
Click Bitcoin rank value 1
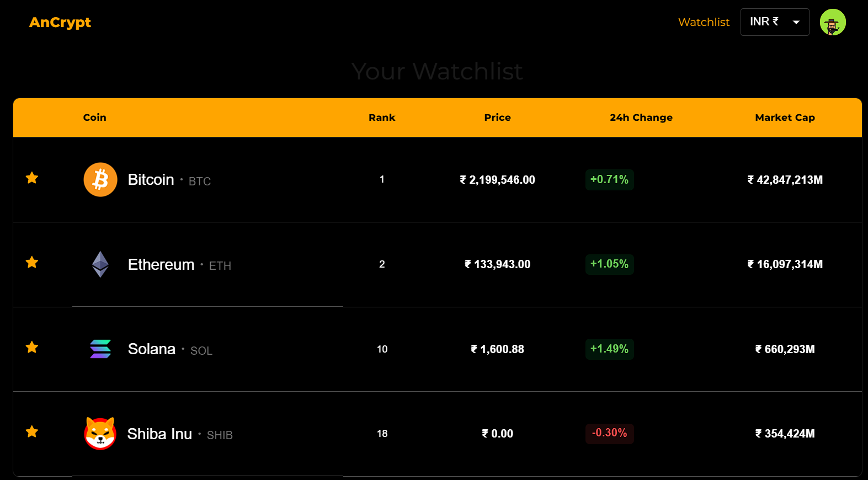382,179
